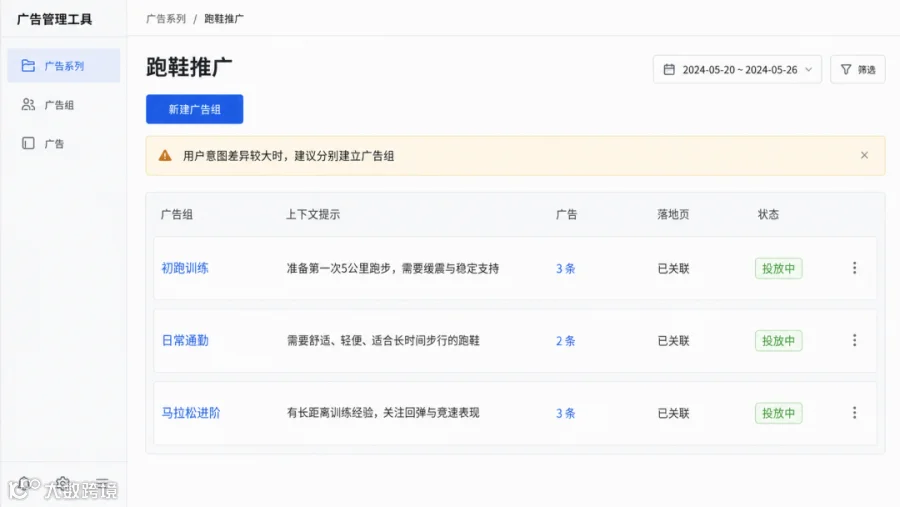View the 2 条 ads for 日常通勤
The height and width of the screenshot is (507, 900).
coord(565,341)
